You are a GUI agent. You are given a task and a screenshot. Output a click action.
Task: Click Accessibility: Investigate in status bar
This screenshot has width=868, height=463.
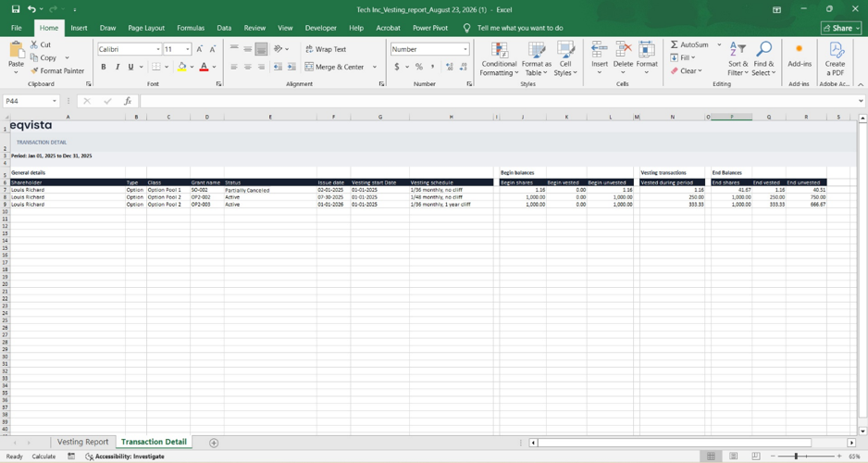coord(125,457)
